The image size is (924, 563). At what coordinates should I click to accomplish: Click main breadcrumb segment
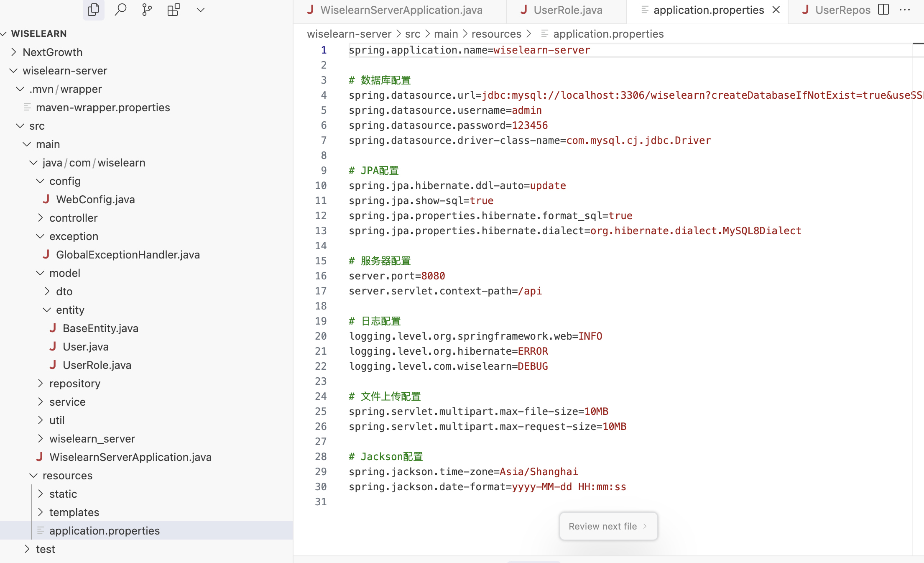446,34
